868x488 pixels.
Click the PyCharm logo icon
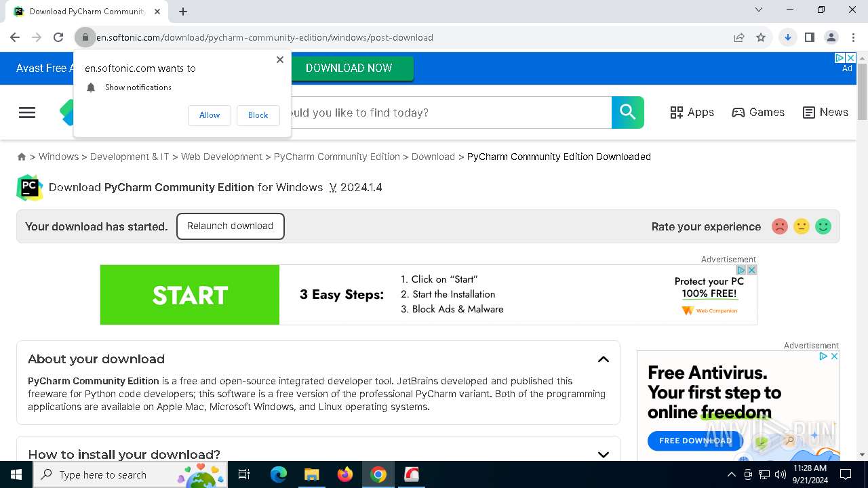[30, 188]
